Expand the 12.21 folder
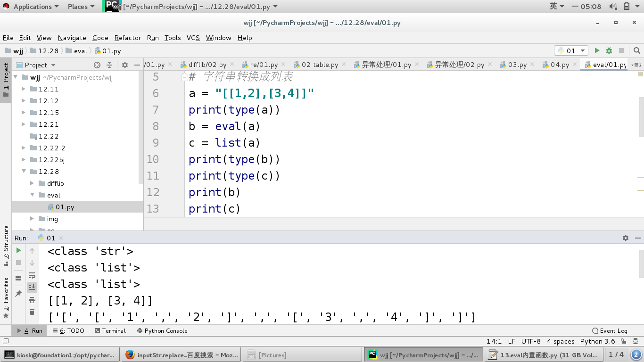 [x=24, y=124]
